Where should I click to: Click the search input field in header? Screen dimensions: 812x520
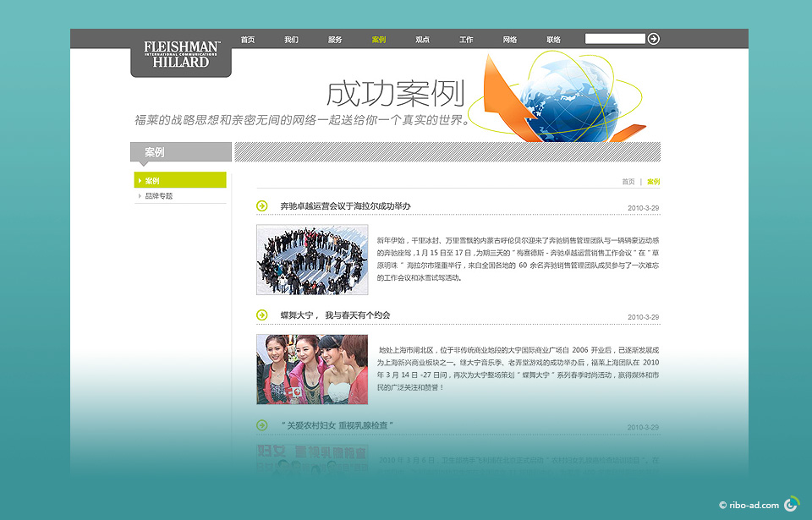615,39
